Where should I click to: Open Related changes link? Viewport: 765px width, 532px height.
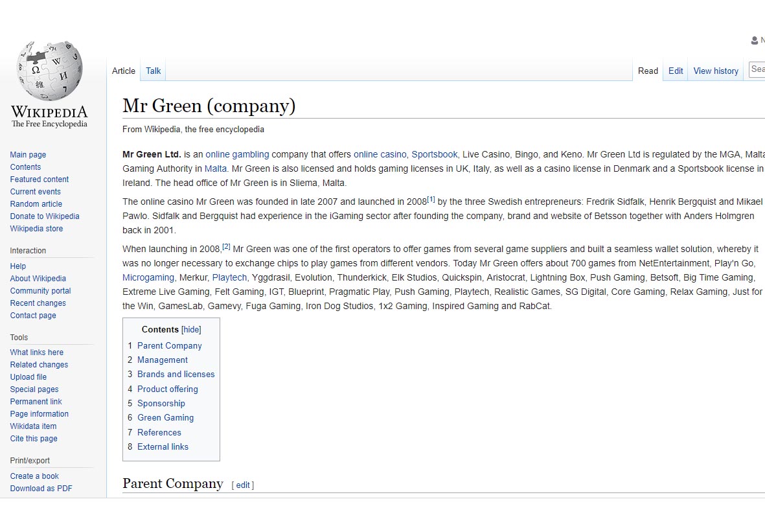pyautogui.click(x=39, y=365)
